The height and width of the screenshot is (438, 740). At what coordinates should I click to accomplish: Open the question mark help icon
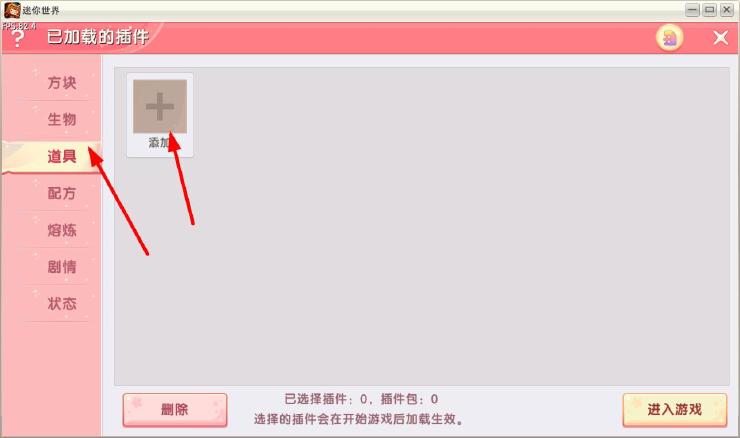click(17, 38)
